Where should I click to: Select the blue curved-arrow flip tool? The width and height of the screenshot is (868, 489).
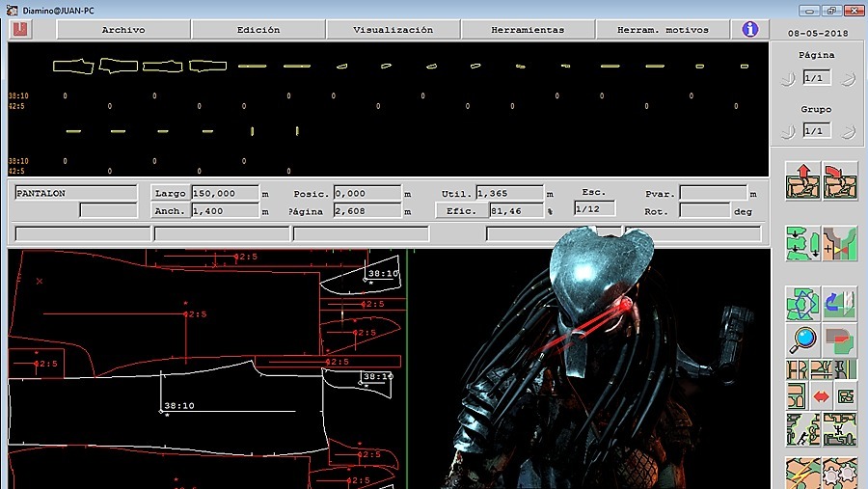pyautogui.click(x=840, y=304)
